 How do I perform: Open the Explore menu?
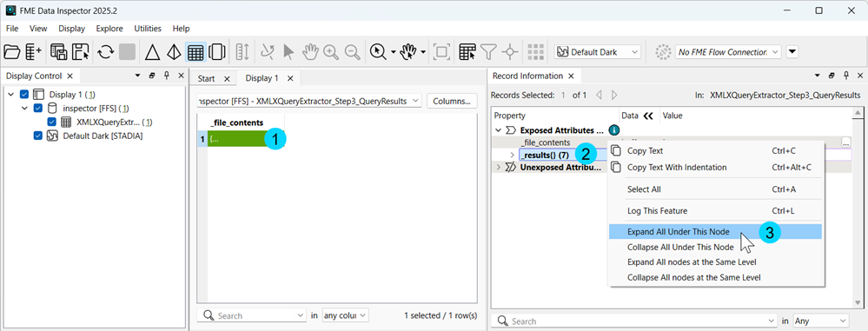109,28
